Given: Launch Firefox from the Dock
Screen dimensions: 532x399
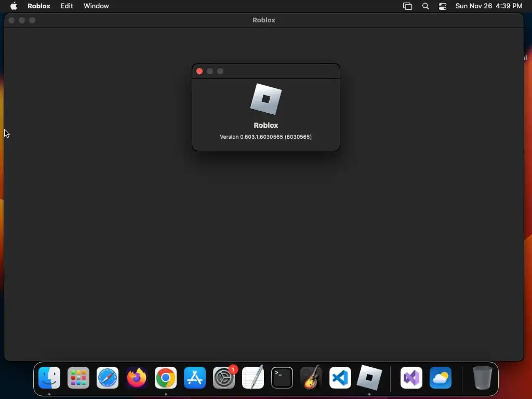Looking at the screenshot, I should tap(137, 378).
